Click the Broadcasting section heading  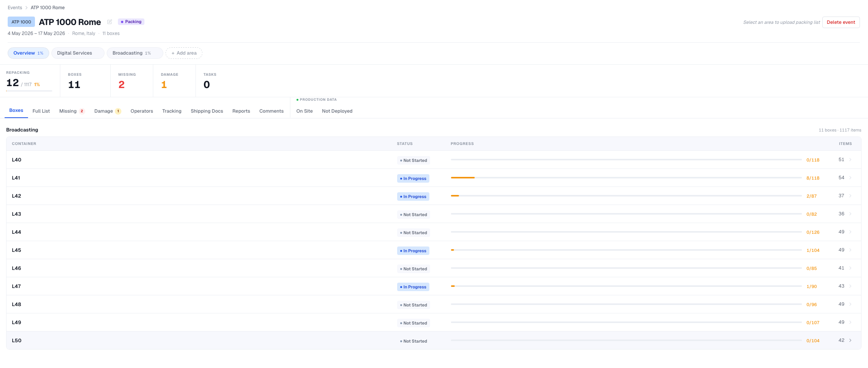(x=22, y=130)
